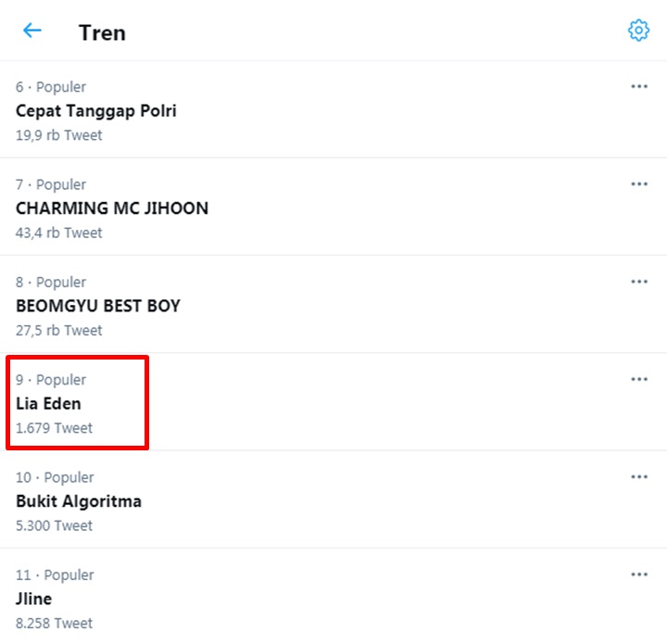Open the Cepat Tanggap Polri trend

[96, 110]
